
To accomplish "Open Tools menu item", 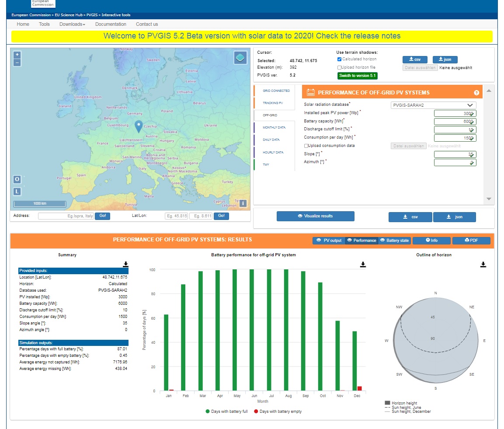I will 44,24.
